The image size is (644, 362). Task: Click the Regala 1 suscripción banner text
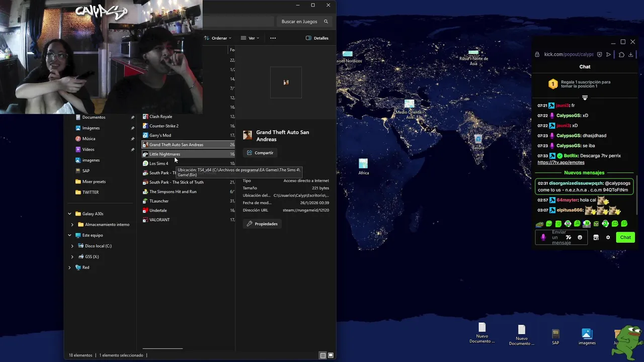586,84
